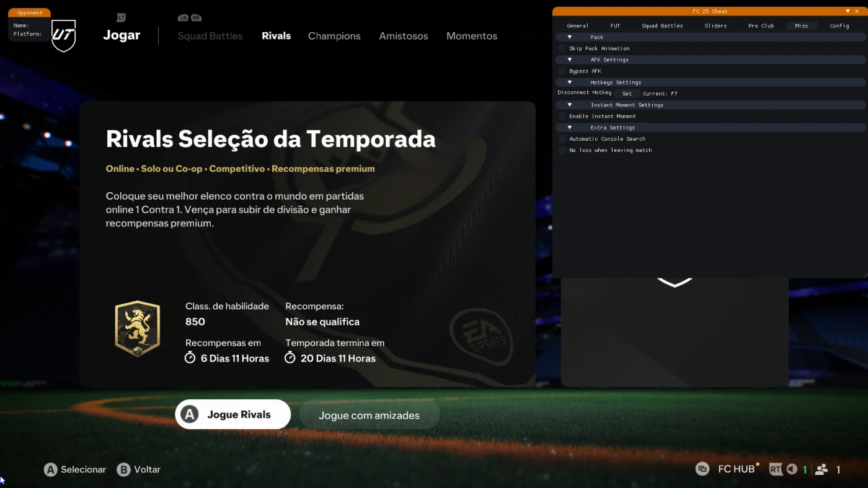Click Set button for Disconnect Hotkey
This screenshot has height=488, width=868.
pyautogui.click(x=627, y=94)
